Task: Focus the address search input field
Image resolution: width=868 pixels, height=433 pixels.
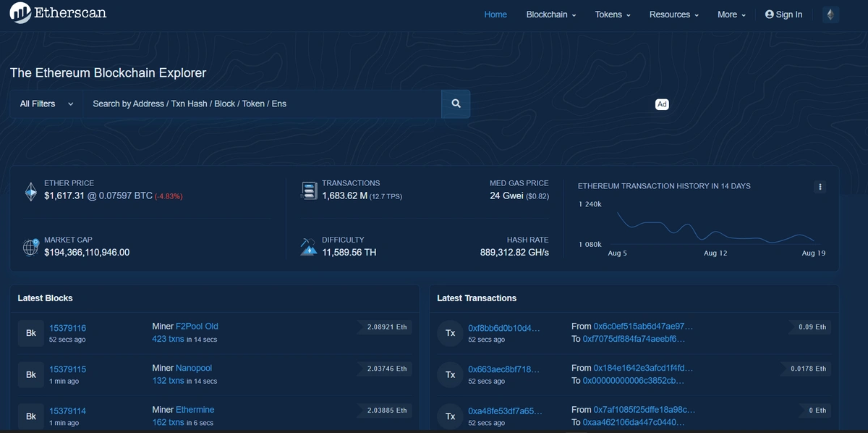Action: 263,104
